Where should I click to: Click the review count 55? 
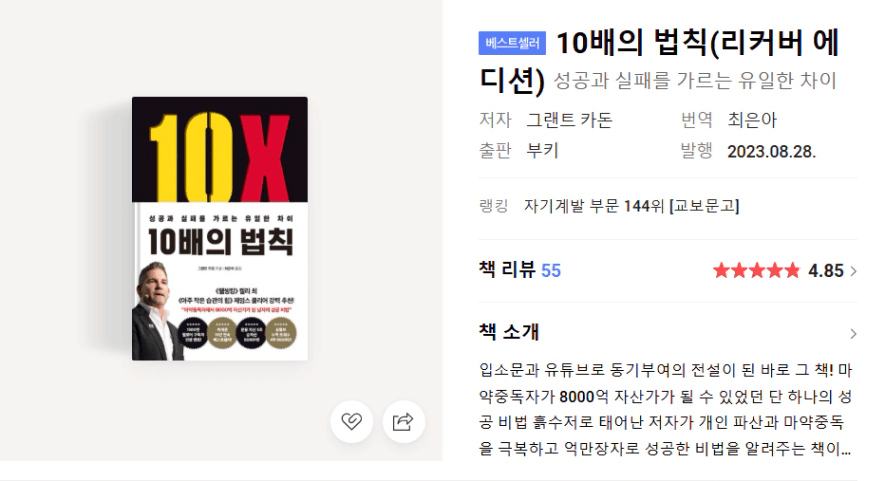pyautogui.click(x=551, y=270)
